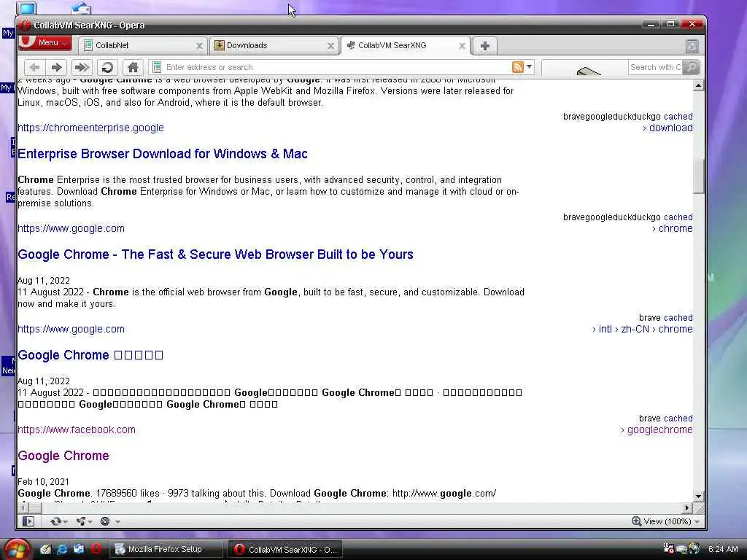Open the Windows Start orb

point(17,549)
